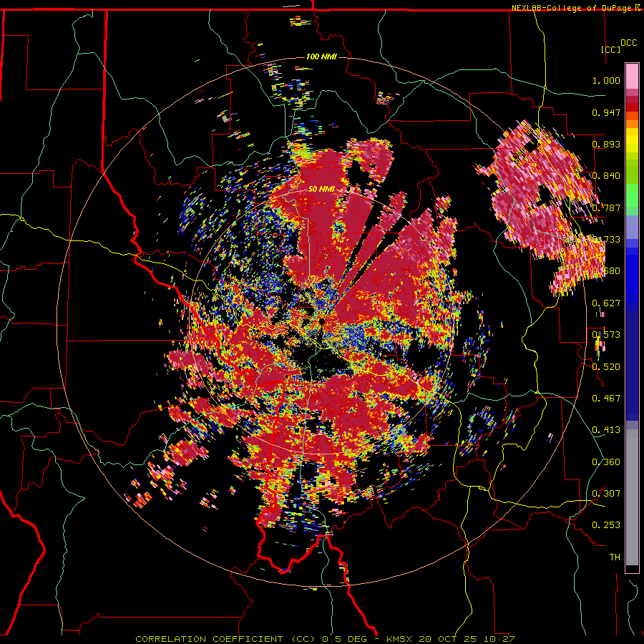Click the black radar site dot at center

click(x=322, y=321)
